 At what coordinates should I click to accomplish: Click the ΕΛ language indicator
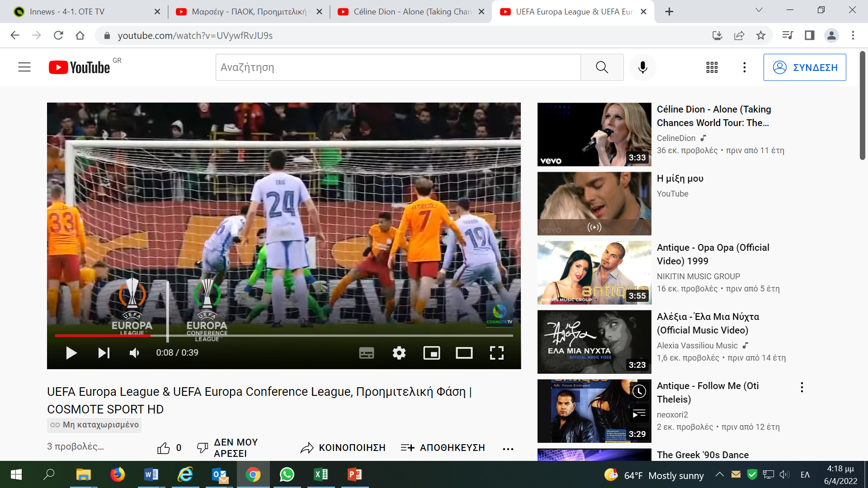pos(805,475)
